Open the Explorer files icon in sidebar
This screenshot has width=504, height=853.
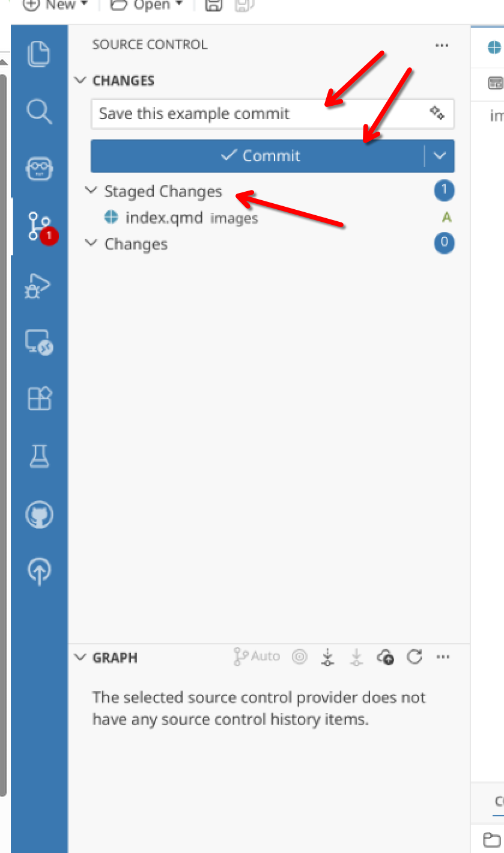coord(40,54)
